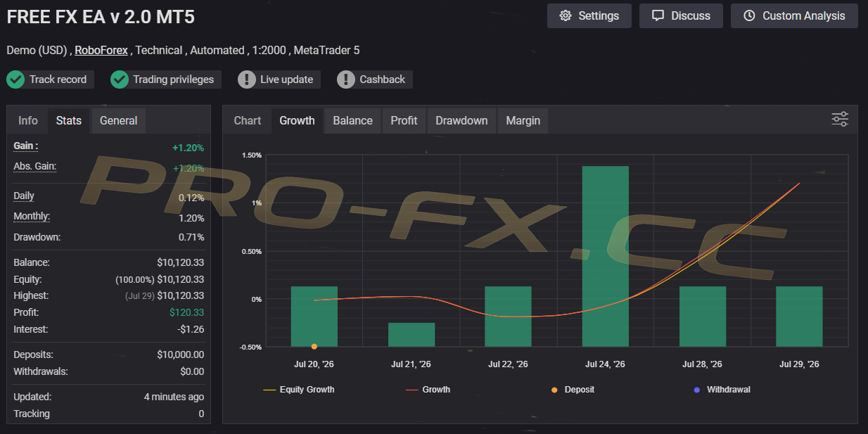
Task: Toggle Withdrawal marker in chart legend
Action: (x=722, y=389)
